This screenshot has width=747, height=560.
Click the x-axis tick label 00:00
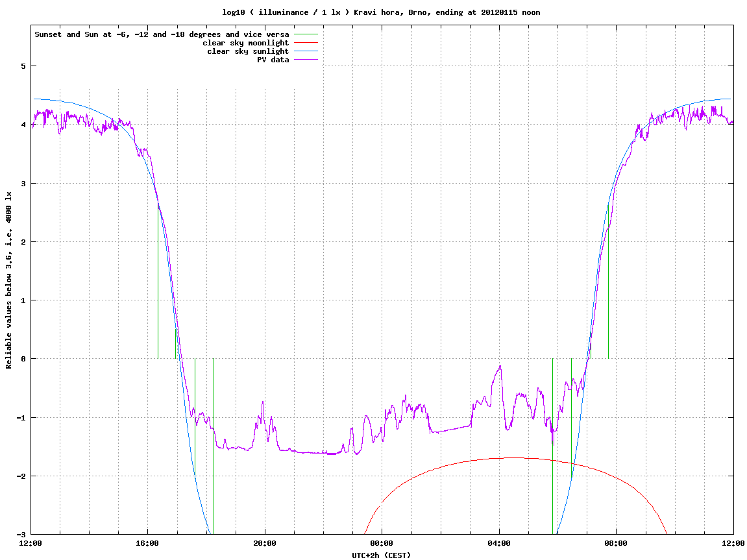click(382, 543)
